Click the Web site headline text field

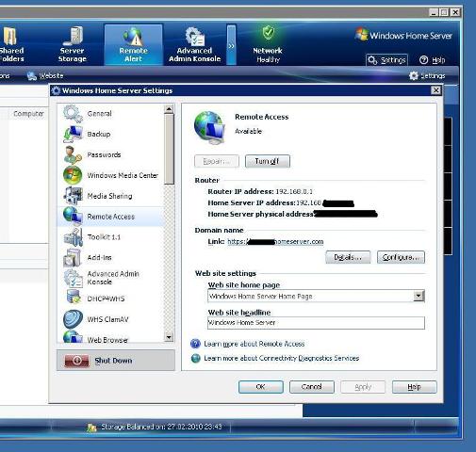point(316,323)
